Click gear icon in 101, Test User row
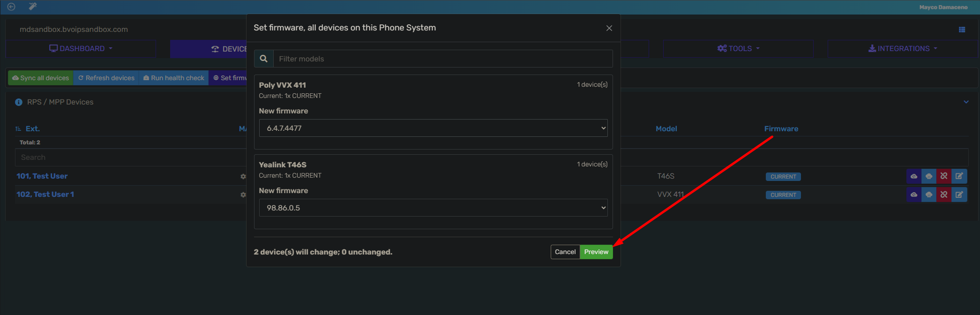980x315 pixels. coord(243,177)
